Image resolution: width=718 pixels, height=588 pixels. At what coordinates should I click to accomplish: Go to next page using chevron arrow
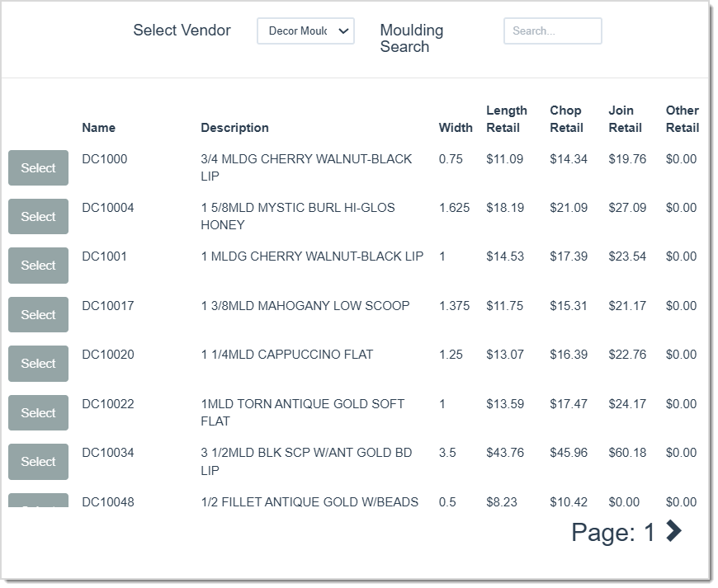click(x=674, y=531)
